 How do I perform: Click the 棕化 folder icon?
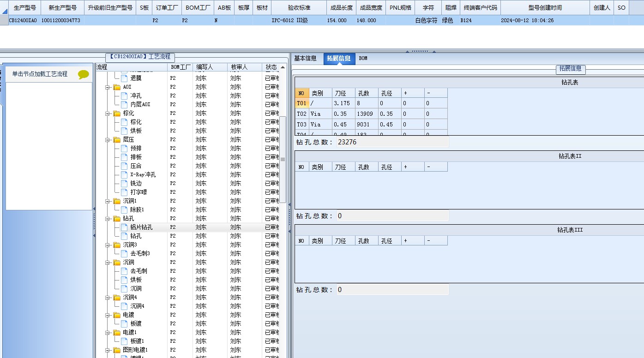tap(117, 113)
